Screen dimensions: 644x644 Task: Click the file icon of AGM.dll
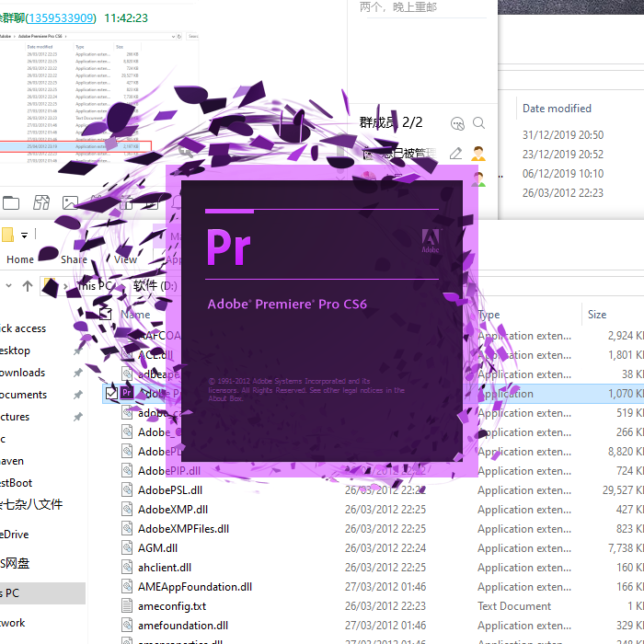tap(127, 548)
